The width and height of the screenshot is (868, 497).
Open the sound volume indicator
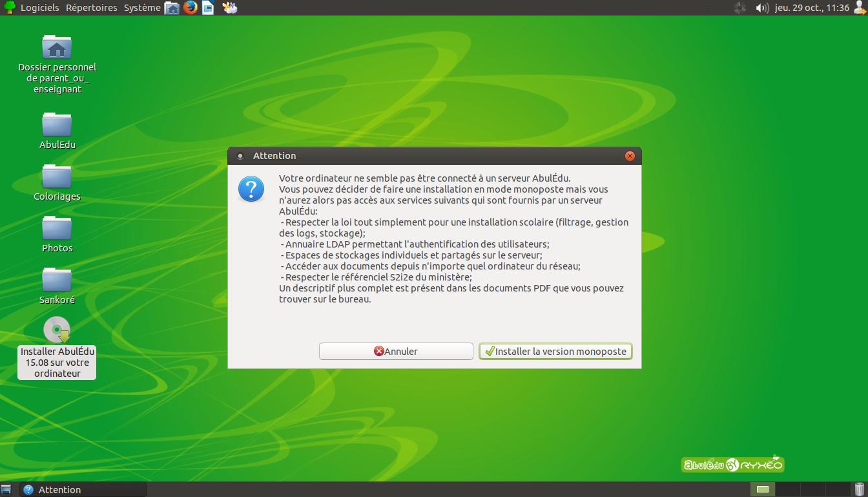[762, 8]
